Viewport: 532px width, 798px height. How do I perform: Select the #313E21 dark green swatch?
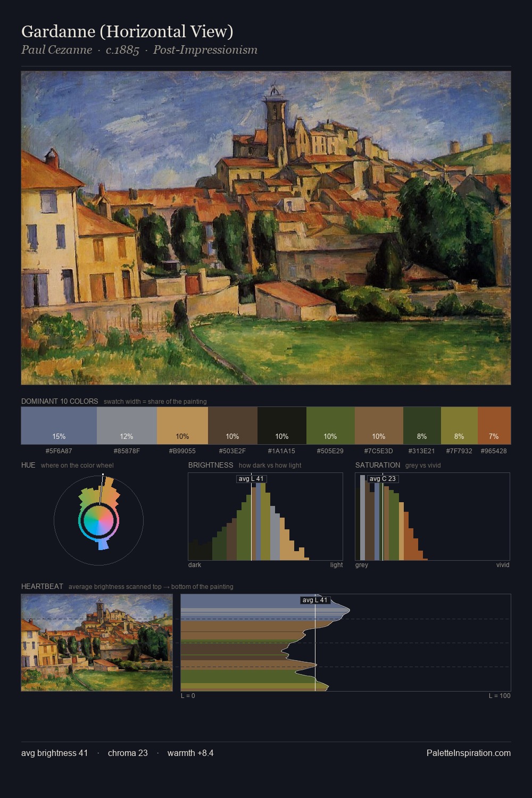point(422,425)
